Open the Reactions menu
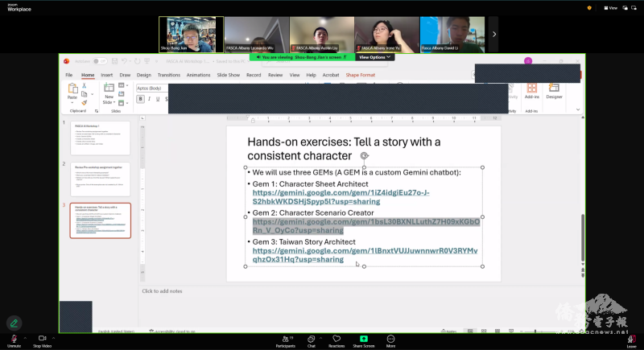This screenshot has width=644, height=350. (336, 338)
